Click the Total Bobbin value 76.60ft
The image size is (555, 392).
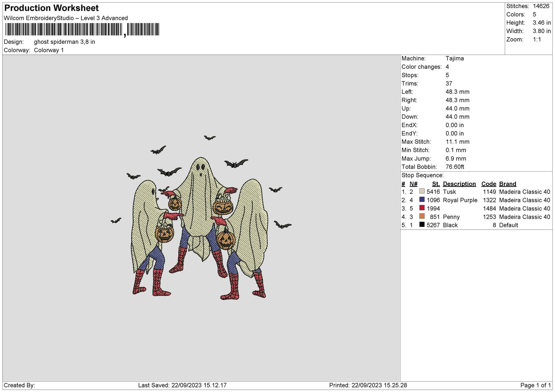pyautogui.click(x=455, y=167)
